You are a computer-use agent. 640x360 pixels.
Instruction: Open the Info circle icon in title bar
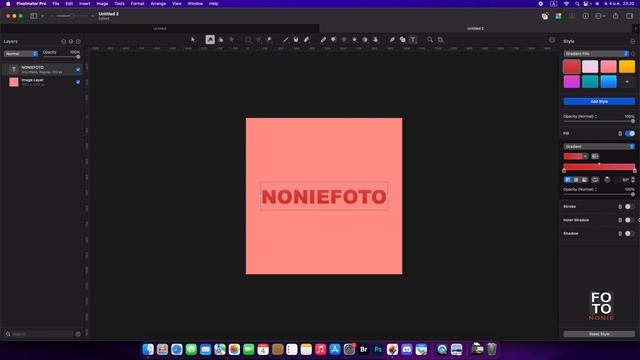[x=585, y=16]
